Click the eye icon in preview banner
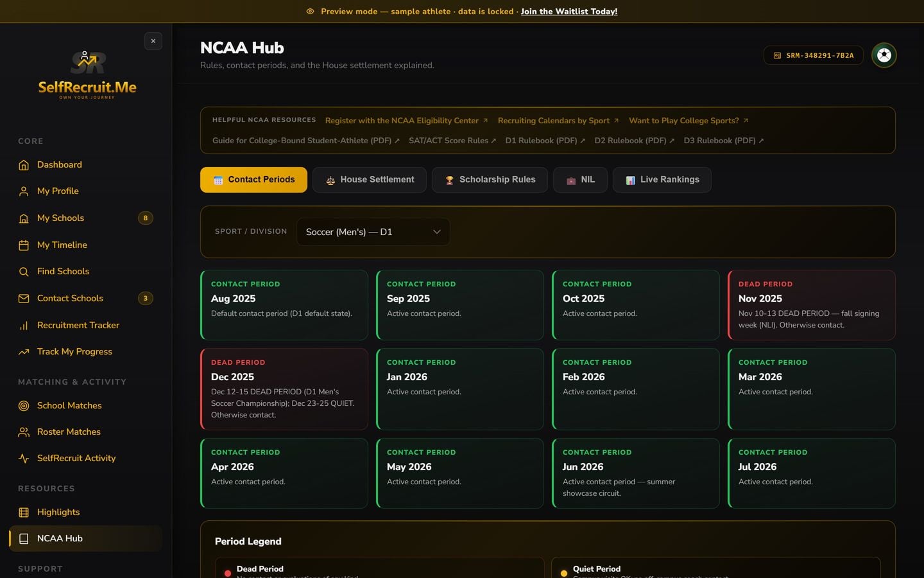This screenshot has height=578, width=924. [x=310, y=12]
